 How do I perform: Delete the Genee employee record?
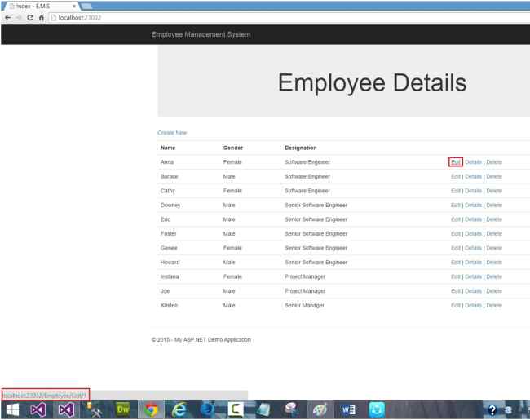(x=494, y=248)
